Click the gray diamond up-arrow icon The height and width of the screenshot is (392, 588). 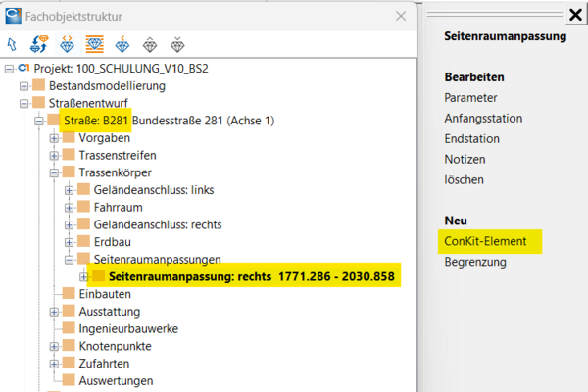(150, 44)
